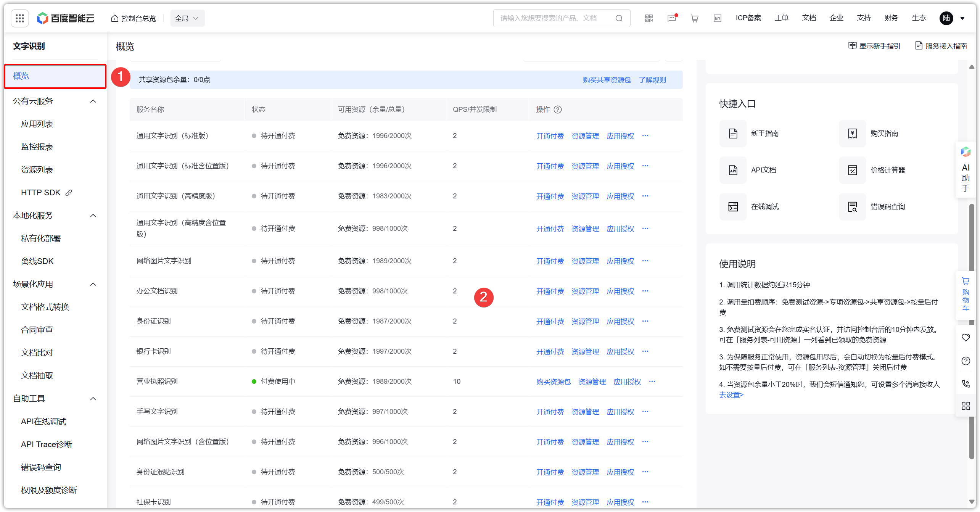Viewport: 980px width, 512px height.
Task: Click 购买共享资源包 link
Action: coord(607,80)
